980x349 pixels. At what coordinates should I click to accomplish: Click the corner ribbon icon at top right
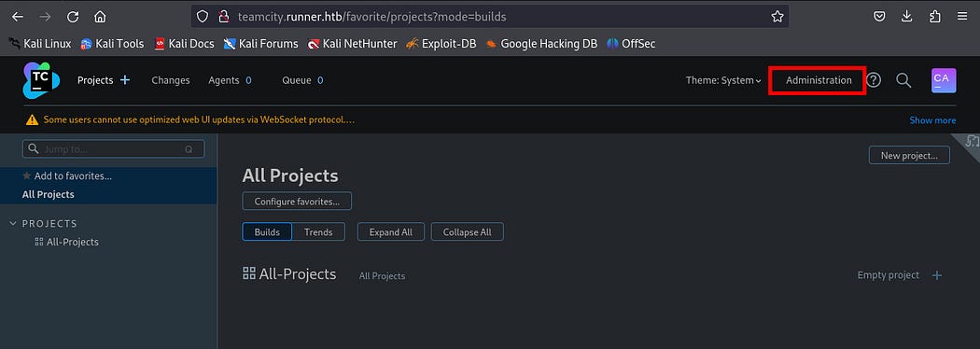click(x=971, y=141)
